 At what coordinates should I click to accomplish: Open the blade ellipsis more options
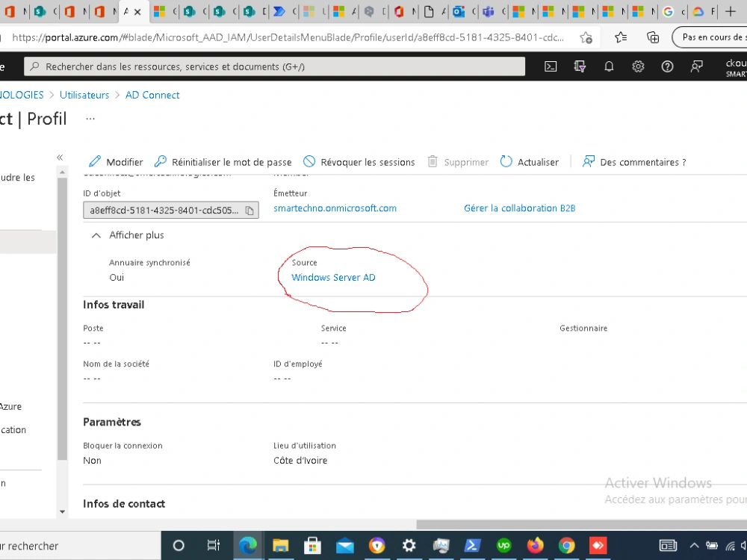90,119
